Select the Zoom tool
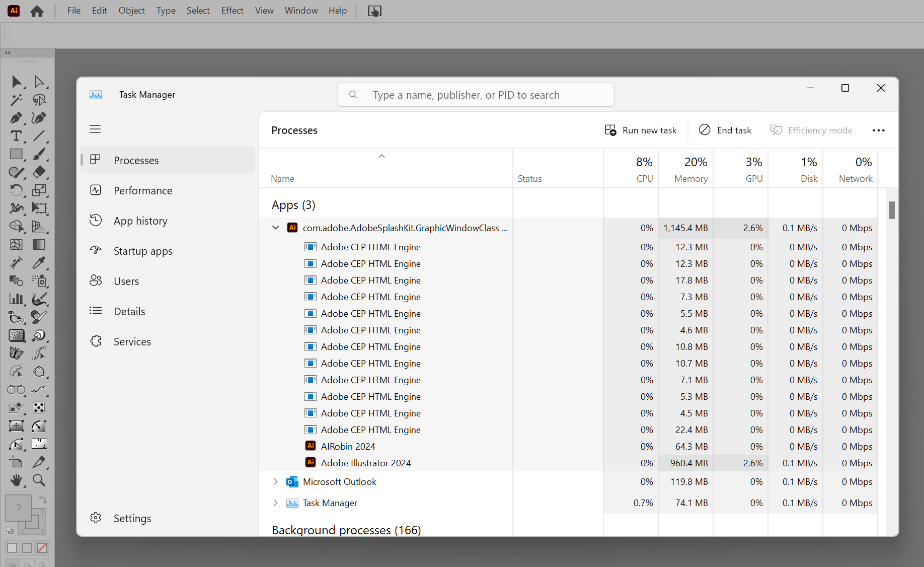This screenshot has width=924, height=567. click(39, 480)
